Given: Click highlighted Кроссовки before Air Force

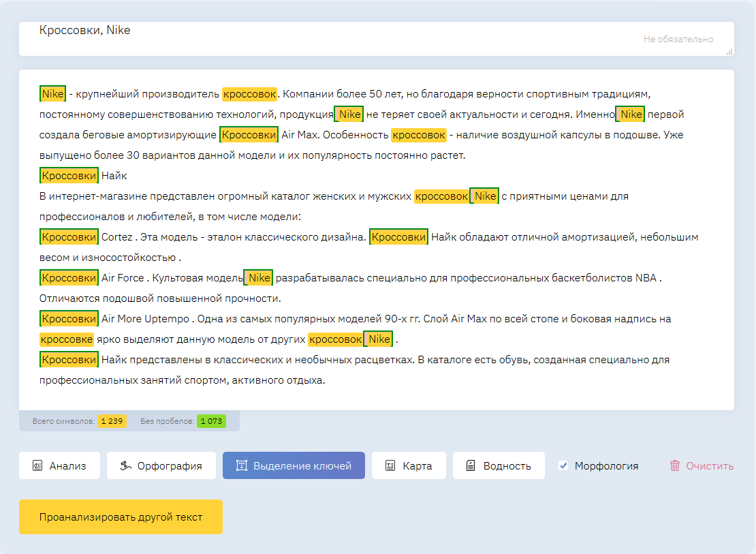Looking at the screenshot, I should coord(69,278).
